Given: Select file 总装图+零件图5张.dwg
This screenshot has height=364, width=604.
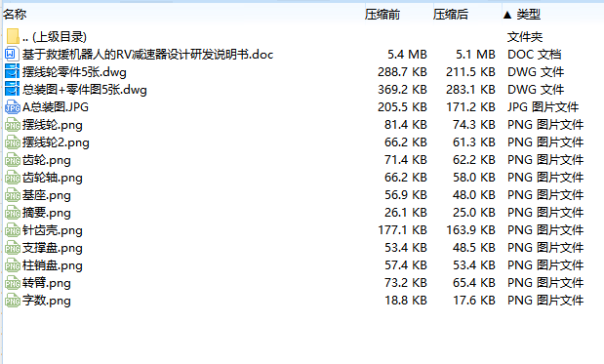Looking at the screenshot, I should pos(84,90).
